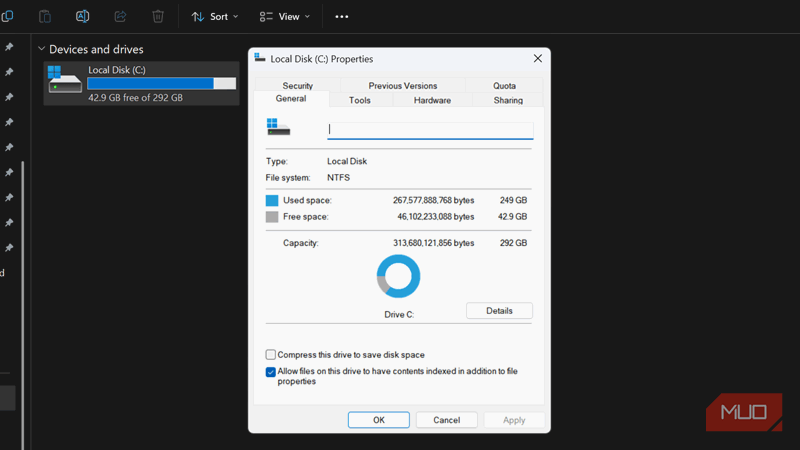Click the Paste icon in the toolbar
Screen dimensions: 800x450
click(x=45, y=16)
